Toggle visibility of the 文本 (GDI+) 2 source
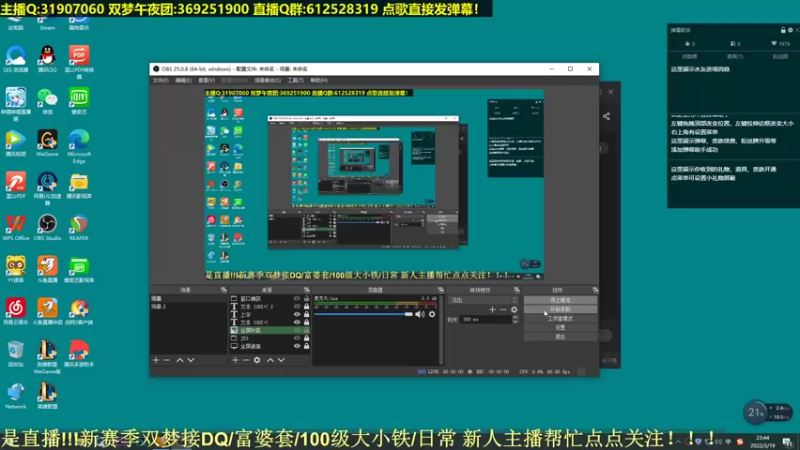 [297, 306]
